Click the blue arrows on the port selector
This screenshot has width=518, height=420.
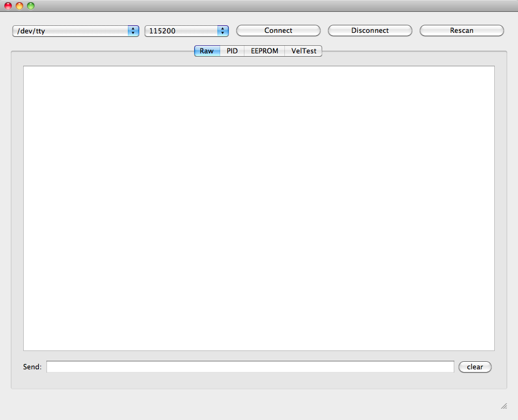[133, 31]
